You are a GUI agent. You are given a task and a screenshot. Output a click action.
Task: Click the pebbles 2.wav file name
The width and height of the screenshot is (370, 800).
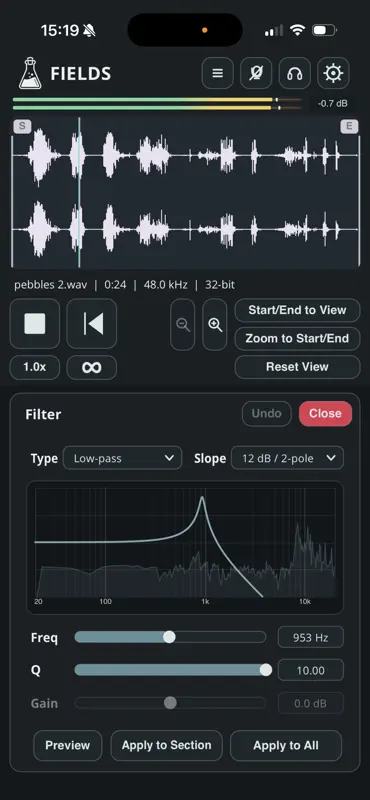51,285
